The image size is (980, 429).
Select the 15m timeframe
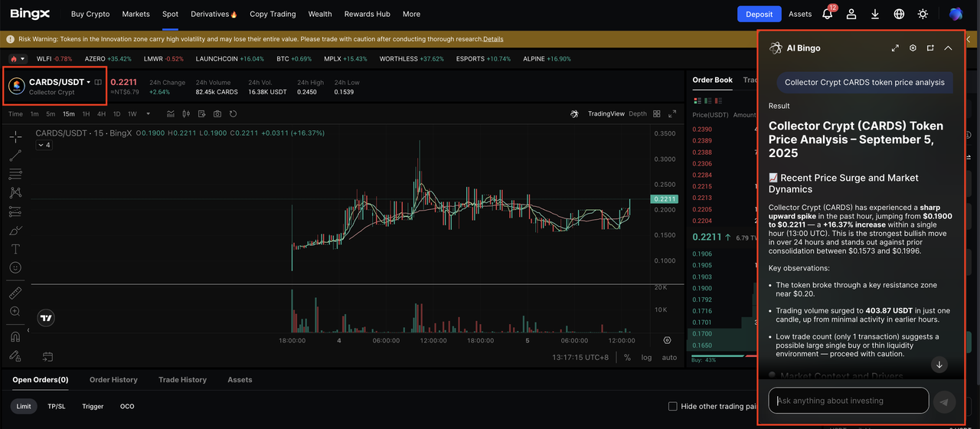tap(69, 114)
